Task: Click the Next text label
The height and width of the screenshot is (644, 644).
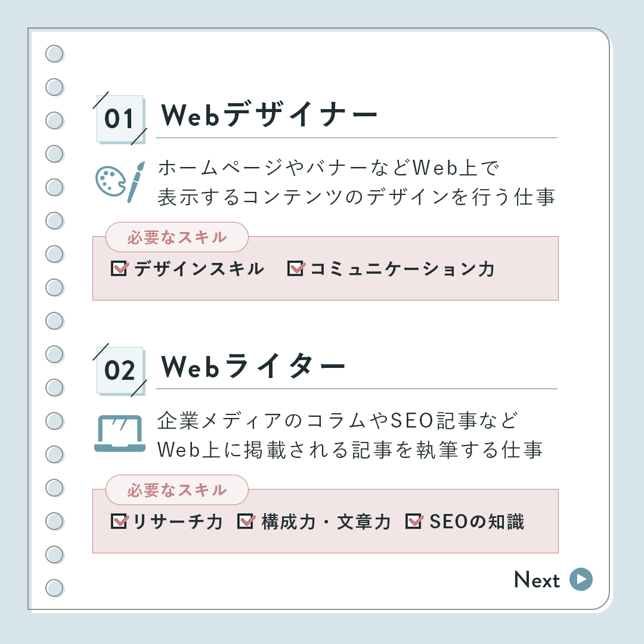Action: 537,580
